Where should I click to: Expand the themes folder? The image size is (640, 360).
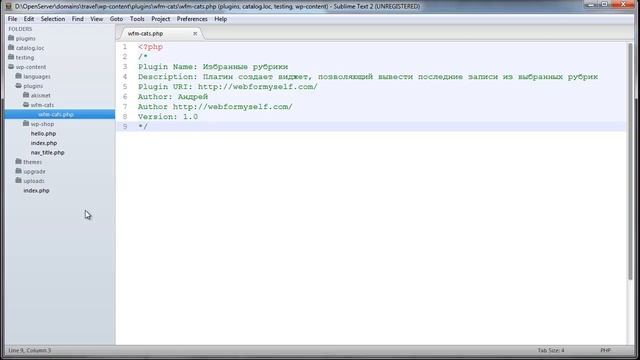tap(32, 162)
